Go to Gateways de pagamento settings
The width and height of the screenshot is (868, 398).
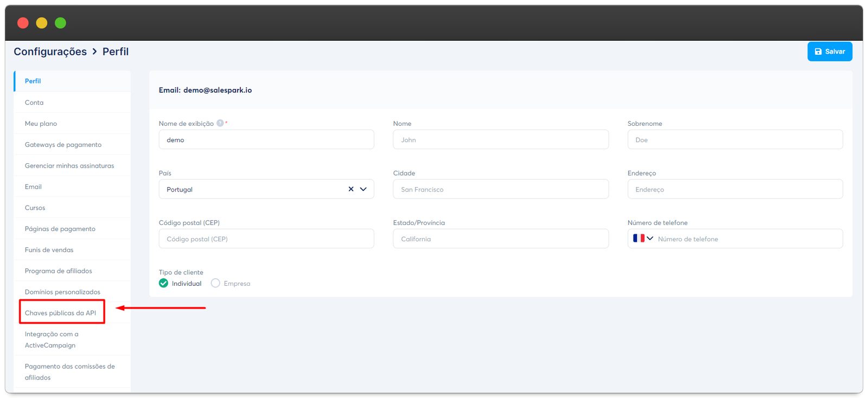coord(63,145)
